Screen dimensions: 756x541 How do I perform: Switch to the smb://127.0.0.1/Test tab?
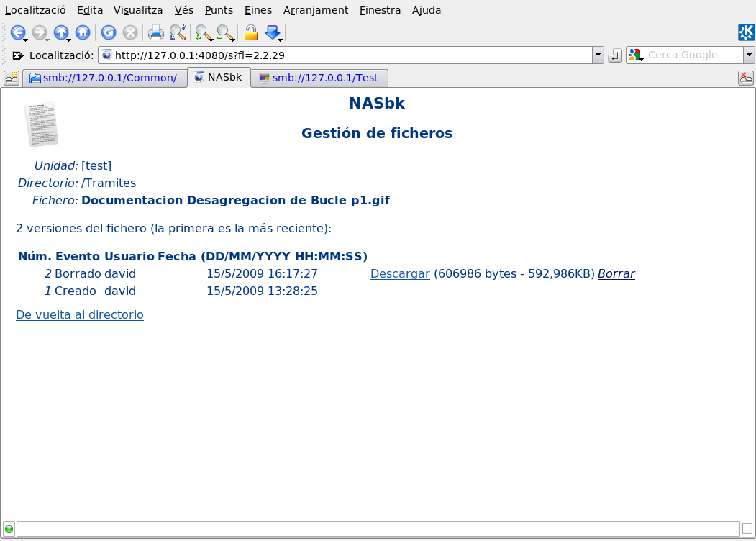pos(319,78)
